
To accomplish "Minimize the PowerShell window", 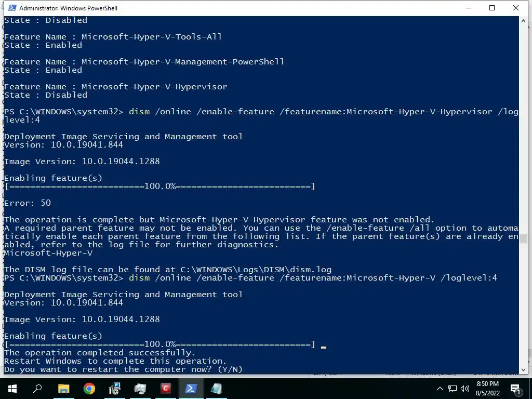I will pyautogui.click(x=469, y=8).
